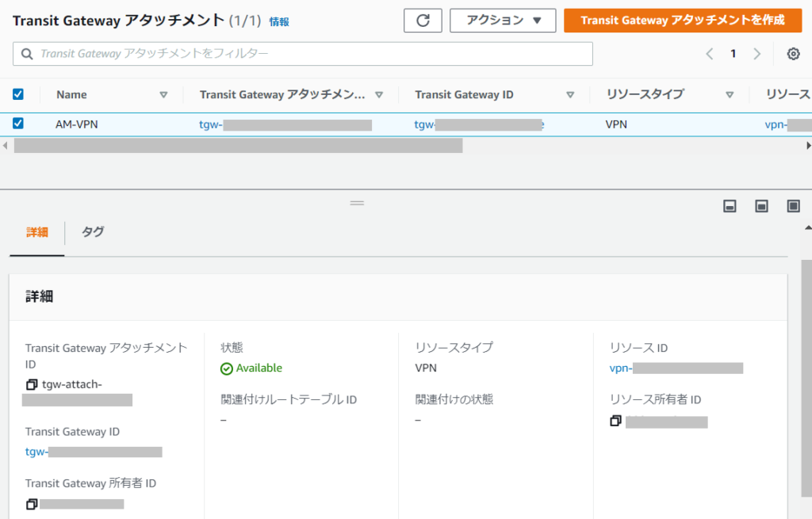812x519 pixels.
Task: Focus the attachment filter search field
Action: pyautogui.click(x=302, y=54)
